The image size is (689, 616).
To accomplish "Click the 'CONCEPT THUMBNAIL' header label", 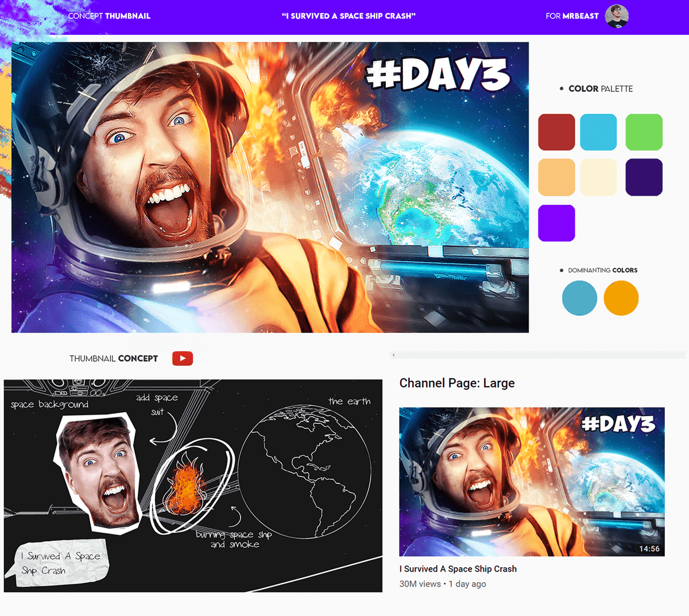I will point(109,16).
